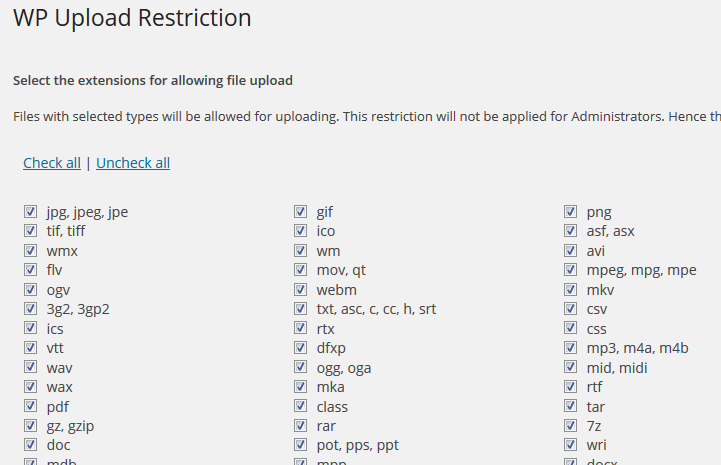Viewport: 721px width, 465px height.
Task: Disable the 7z extension checkbox
Action: pyautogui.click(x=570, y=426)
